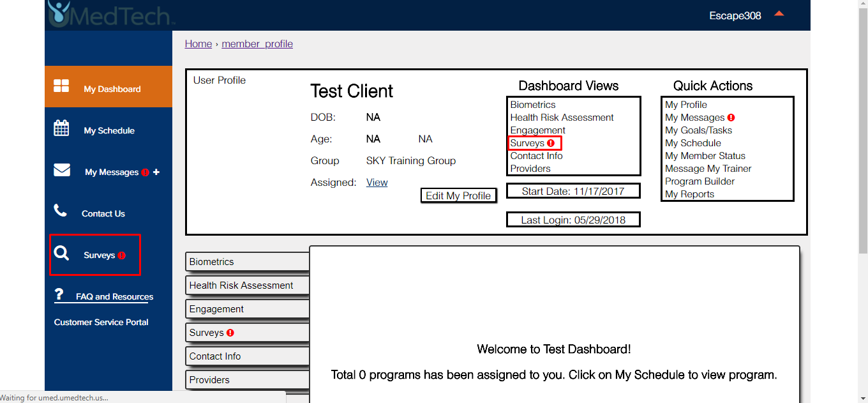
Task: Expand the Escape308 user menu arrow
Action: (779, 14)
